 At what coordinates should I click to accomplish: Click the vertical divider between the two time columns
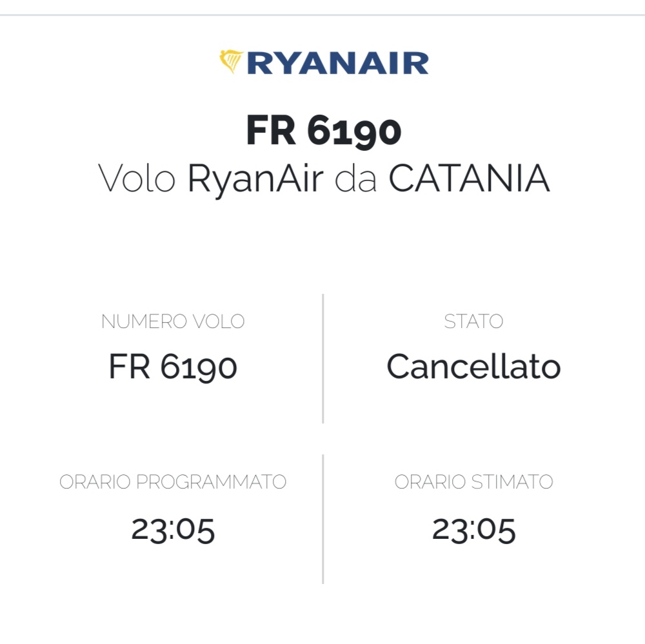tap(323, 519)
